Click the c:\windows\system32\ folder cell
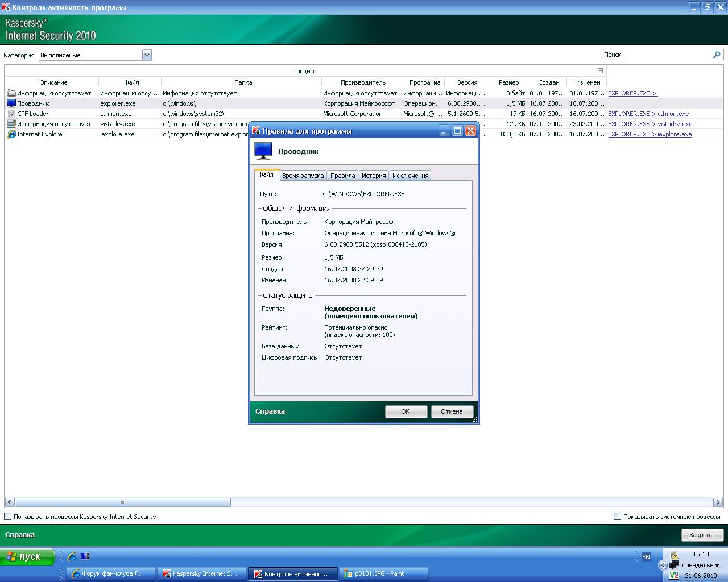Image resolution: width=728 pixels, height=582 pixels. 193,114
